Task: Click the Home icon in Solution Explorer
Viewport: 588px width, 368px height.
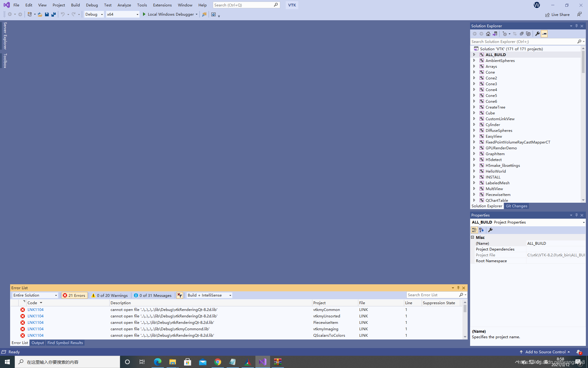Action: click(x=488, y=34)
